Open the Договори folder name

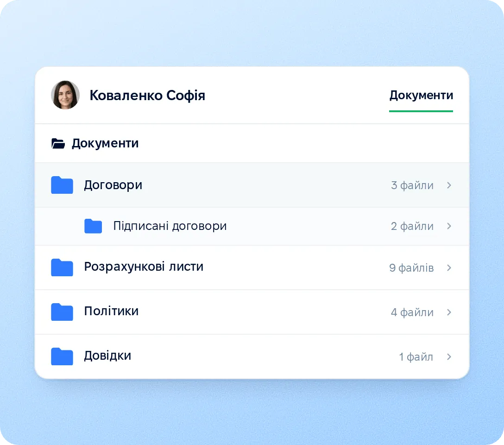pyautogui.click(x=113, y=185)
